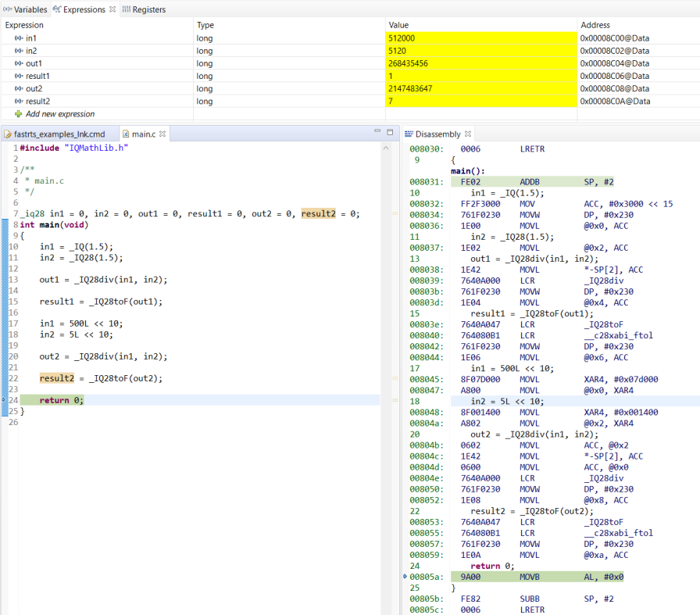Click the Value column header

[x=398, y=25]
